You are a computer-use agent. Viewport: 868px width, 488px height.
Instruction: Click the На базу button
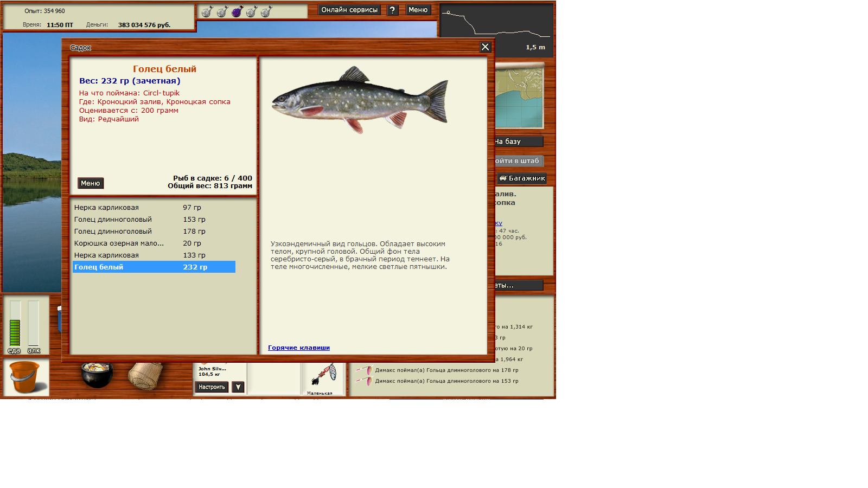519,142
